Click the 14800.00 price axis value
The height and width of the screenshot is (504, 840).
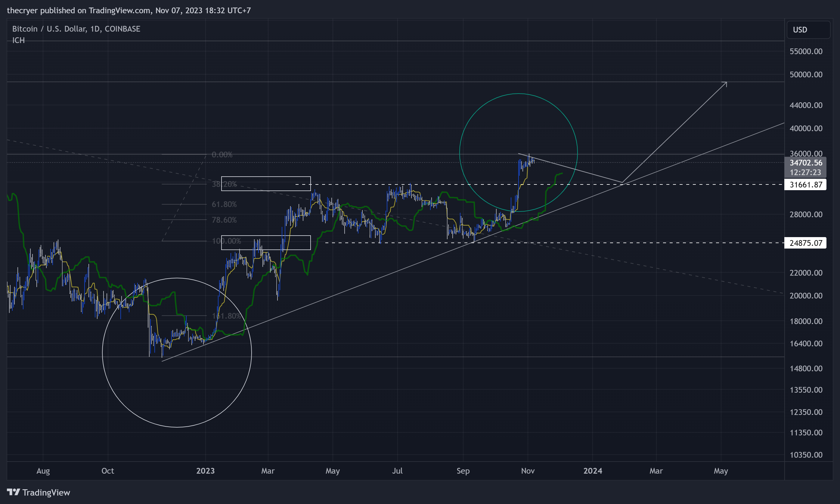pos(806,369)
